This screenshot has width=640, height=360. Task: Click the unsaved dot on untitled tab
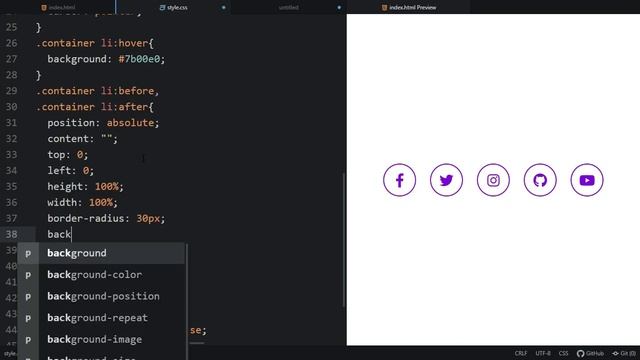coord(339,7)
